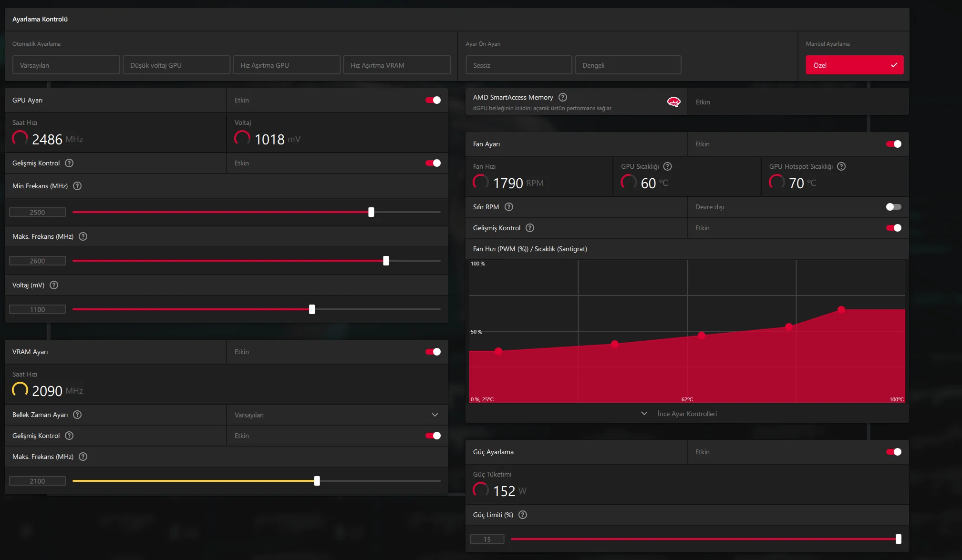Click help icon next to Sıfır RPM
This screenshot has width=962, height=560.
coord(509,207)
